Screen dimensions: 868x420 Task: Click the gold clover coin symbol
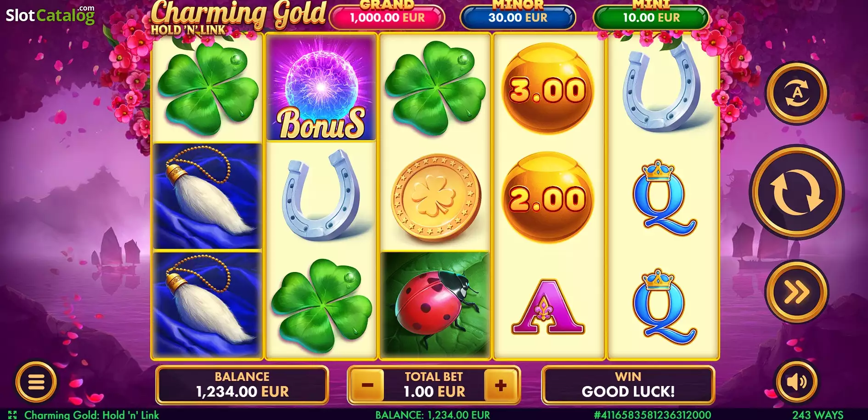pos(435,198)
